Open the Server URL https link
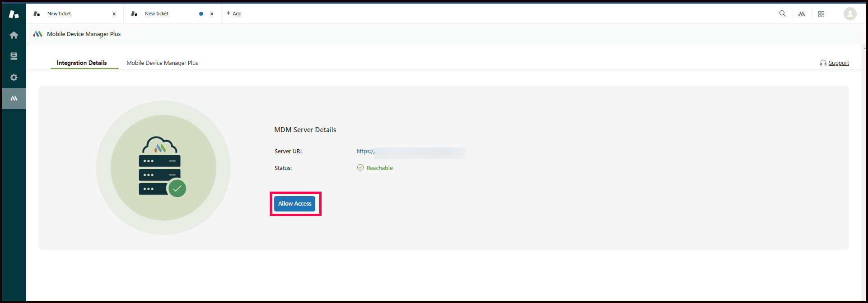 pos(365,151)
